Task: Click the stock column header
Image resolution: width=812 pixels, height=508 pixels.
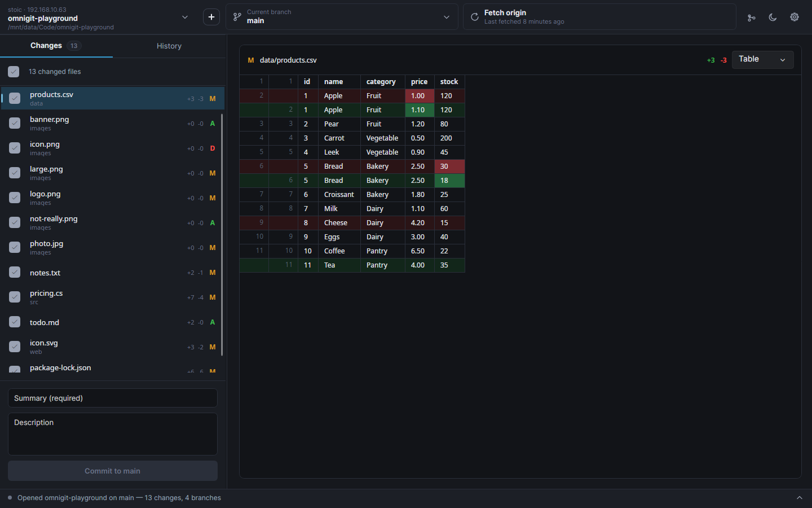Action: pyautogui.click(x=449, y=82)
